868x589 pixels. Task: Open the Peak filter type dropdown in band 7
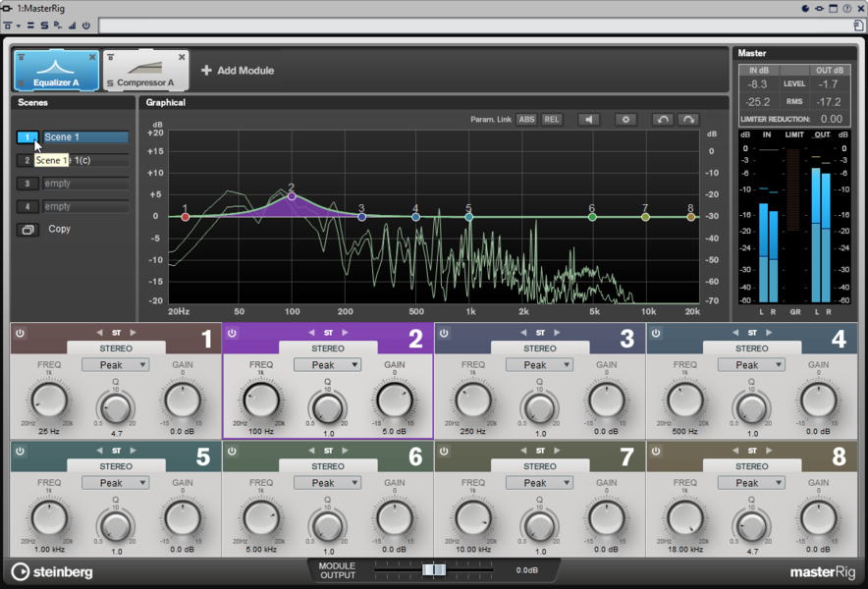click(x=539, y=483)
